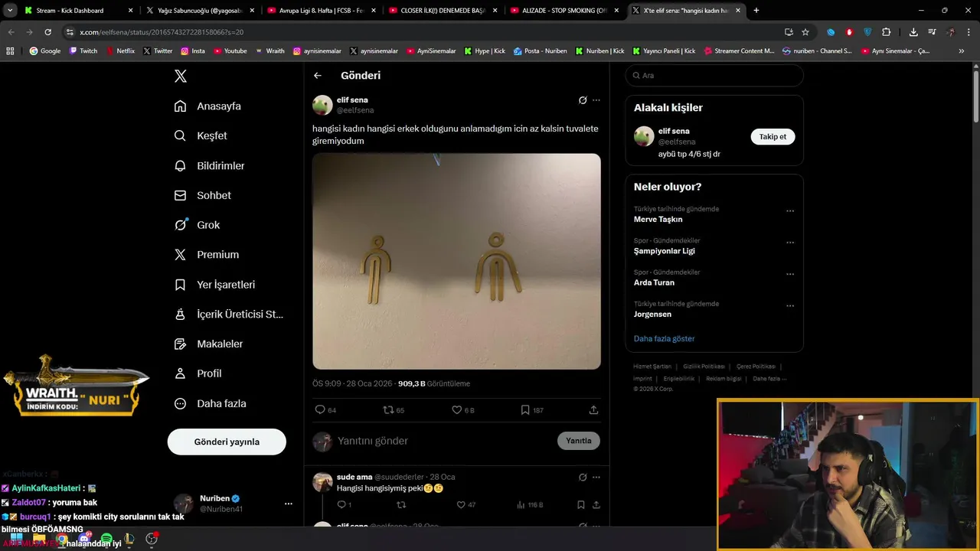Open Jorgensen trend
This screenshot has height=551, width=980.
pyautogui.click(x=652, y=315)
